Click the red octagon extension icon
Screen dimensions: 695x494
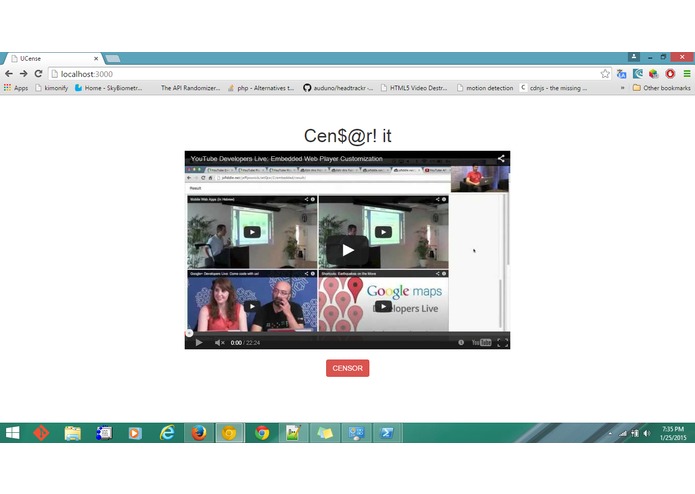click(670, 74)
